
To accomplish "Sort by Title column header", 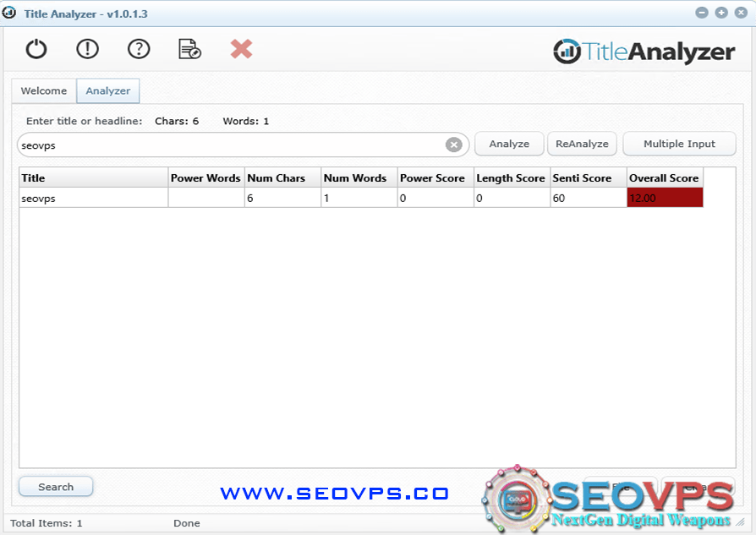I will tap(94, 177).
